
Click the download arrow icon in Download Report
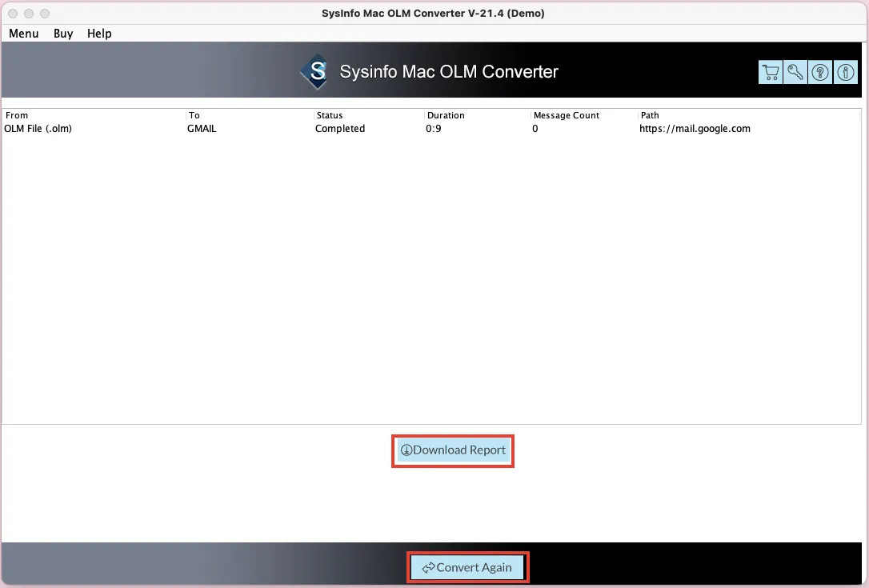point(406,450)
